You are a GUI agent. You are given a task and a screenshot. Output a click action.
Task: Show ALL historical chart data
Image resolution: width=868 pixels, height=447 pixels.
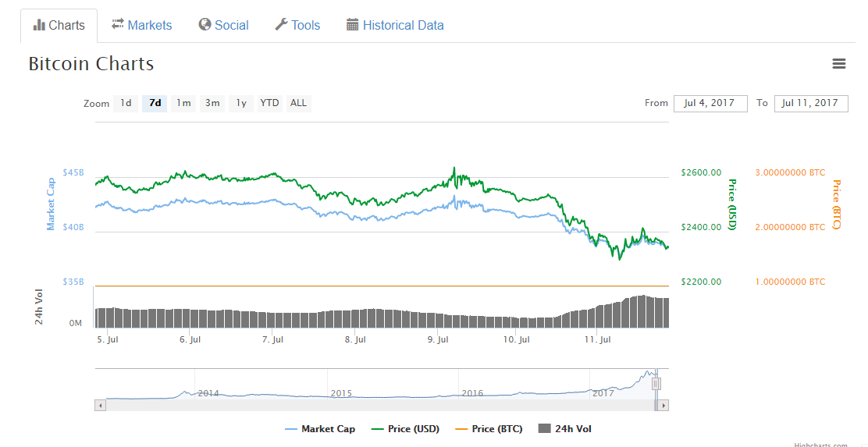point(299,104)
